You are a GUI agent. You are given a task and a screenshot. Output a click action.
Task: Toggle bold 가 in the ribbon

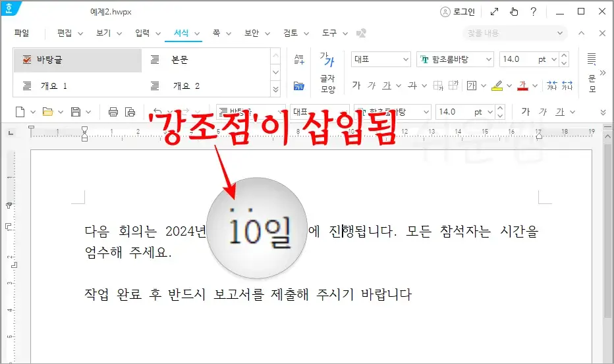click(356, 86)
